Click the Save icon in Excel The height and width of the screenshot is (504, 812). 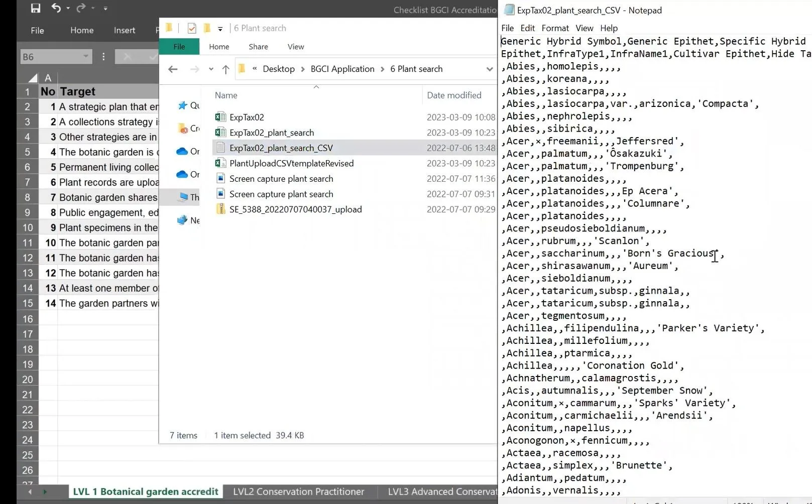click(x=35, y=8)
